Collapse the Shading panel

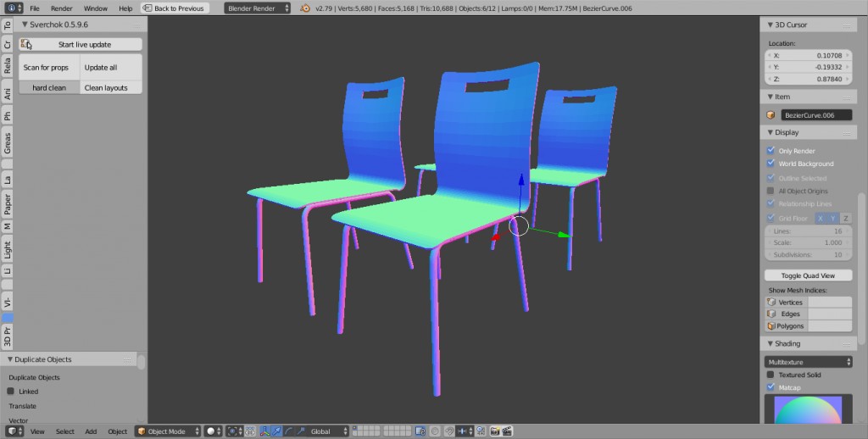[x=770, y=344]
